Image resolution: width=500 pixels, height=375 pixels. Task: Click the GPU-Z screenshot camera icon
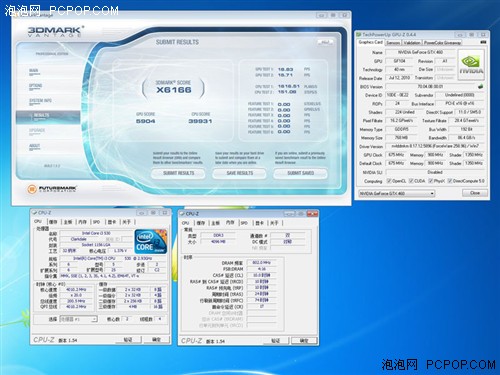coord(483,42)
